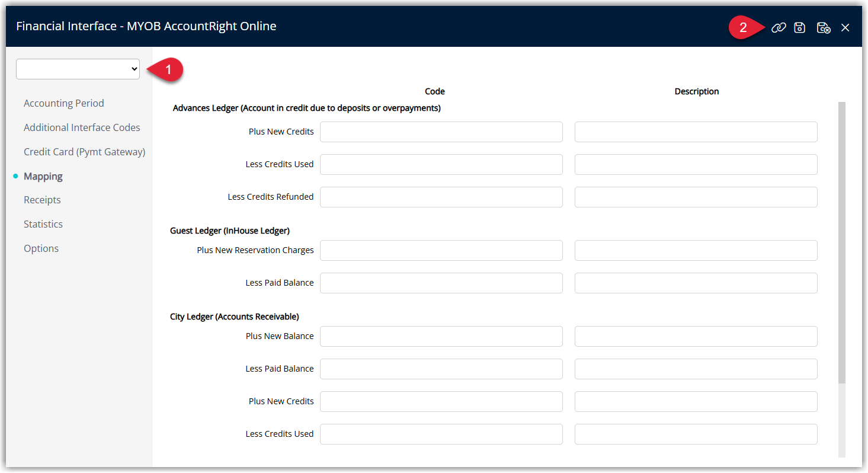Click the City Ledger (Accounts Receivable) heading

(x=235, y=317)
